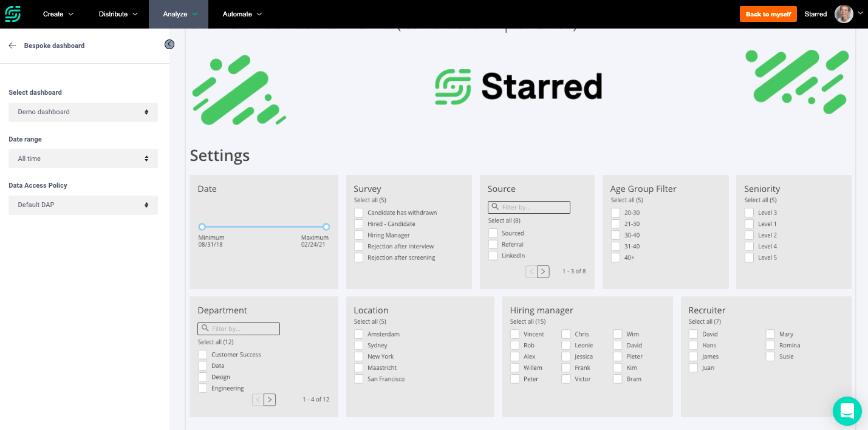Click the Date slider maximum handle
Screen dimensions: 868x430
pos(326,227)
